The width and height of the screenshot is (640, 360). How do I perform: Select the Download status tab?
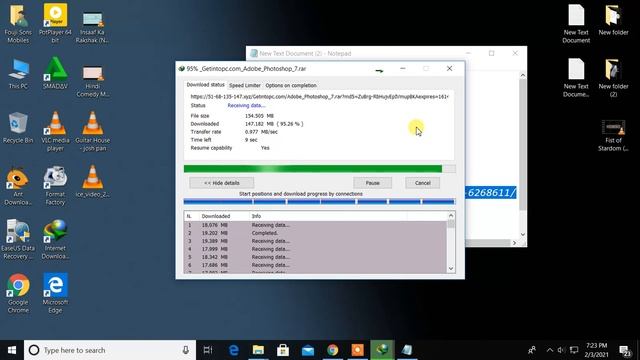coord(205,85)
